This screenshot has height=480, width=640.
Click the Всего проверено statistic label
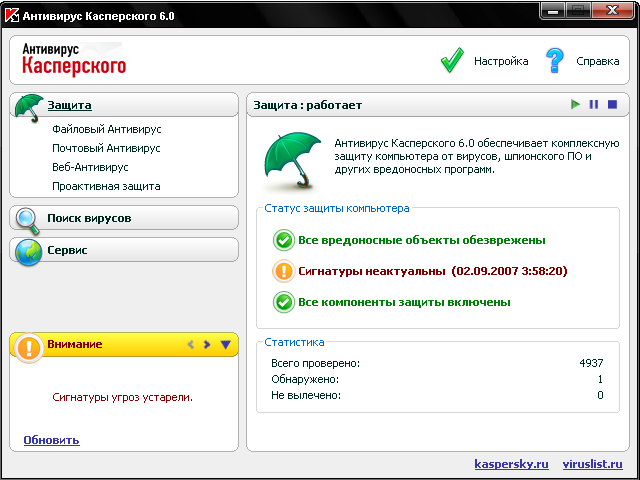pos(316,363)
